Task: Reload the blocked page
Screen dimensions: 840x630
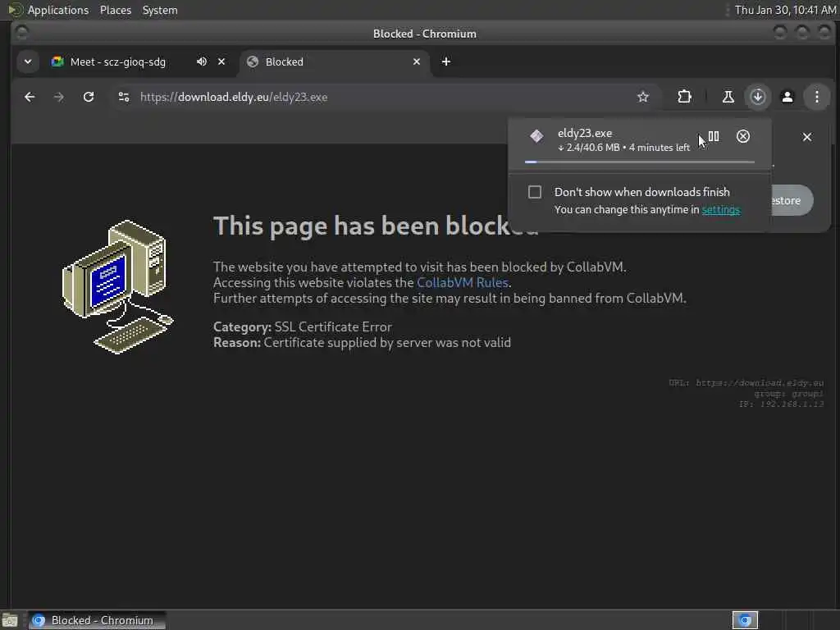Action: coord(89,97)
